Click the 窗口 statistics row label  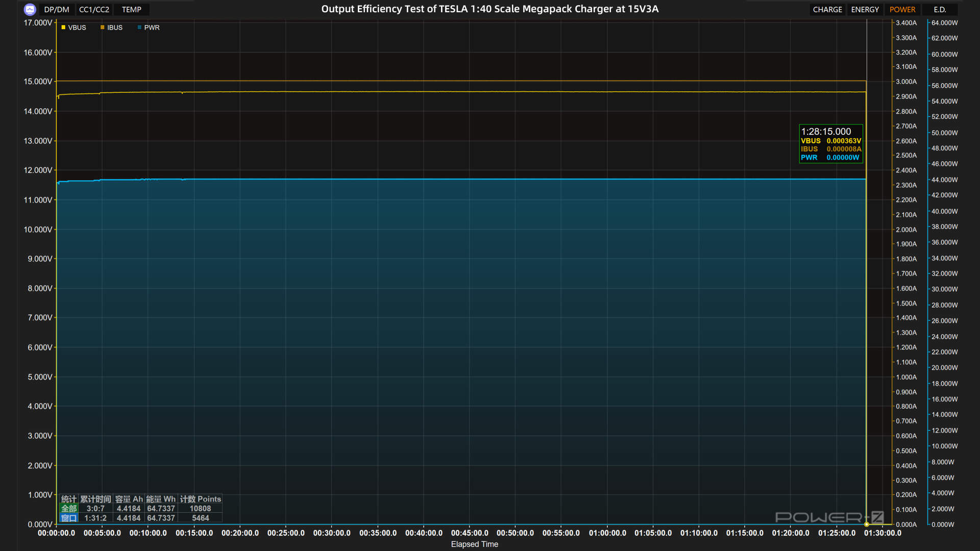[x=69, y=518]
